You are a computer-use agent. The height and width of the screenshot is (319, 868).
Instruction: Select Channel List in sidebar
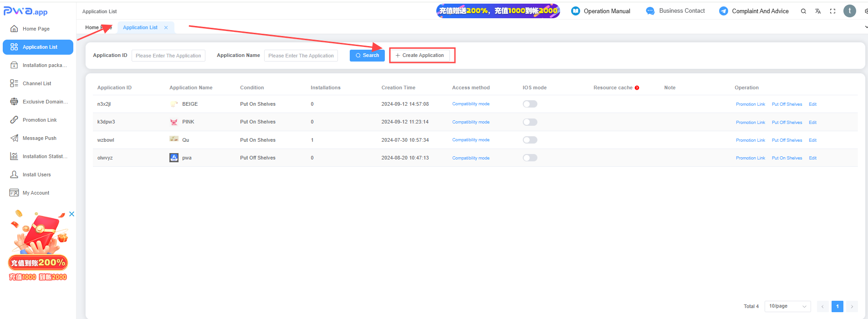(x=38, y=83)
